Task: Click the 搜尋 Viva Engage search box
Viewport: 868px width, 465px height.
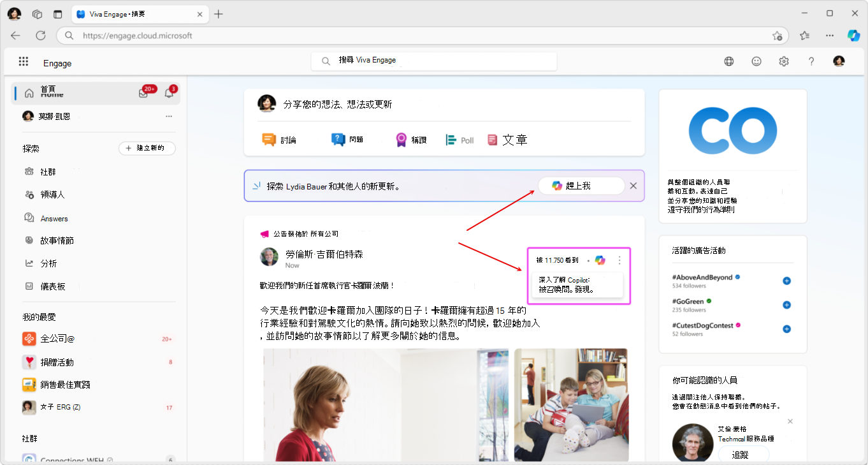Action: click(434, 61)
